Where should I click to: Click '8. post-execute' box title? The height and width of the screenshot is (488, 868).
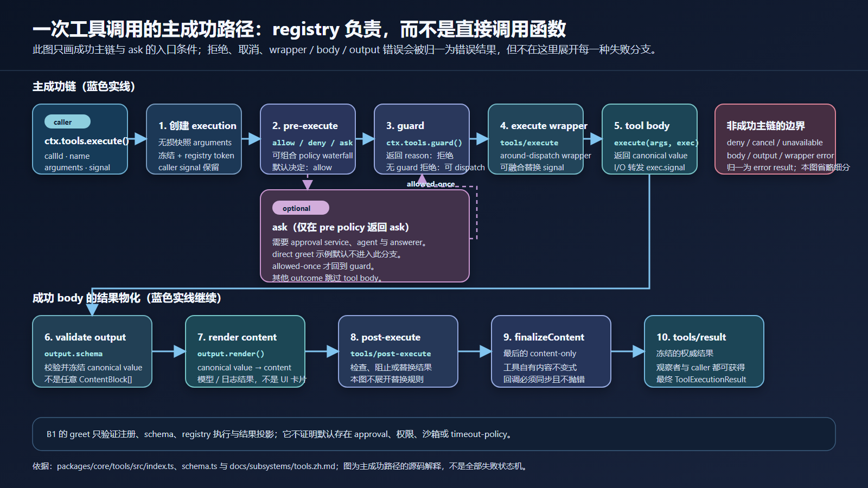(x=385, y=337)
